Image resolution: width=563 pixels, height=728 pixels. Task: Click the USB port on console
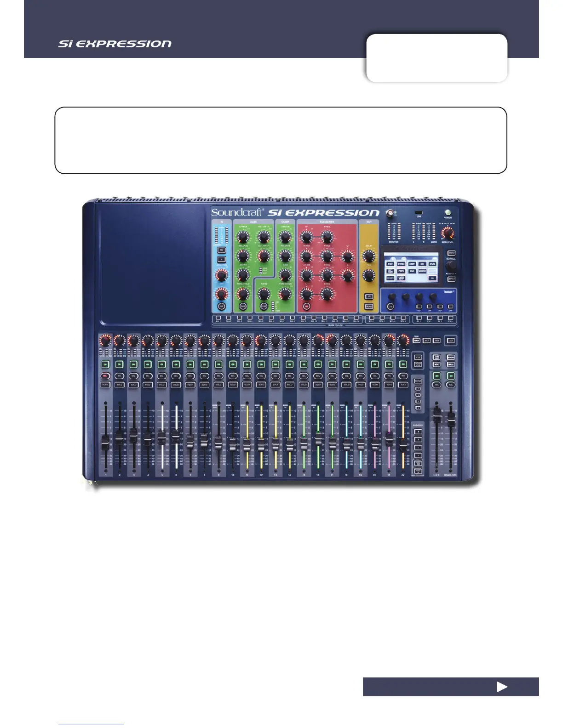pos(419,212)
